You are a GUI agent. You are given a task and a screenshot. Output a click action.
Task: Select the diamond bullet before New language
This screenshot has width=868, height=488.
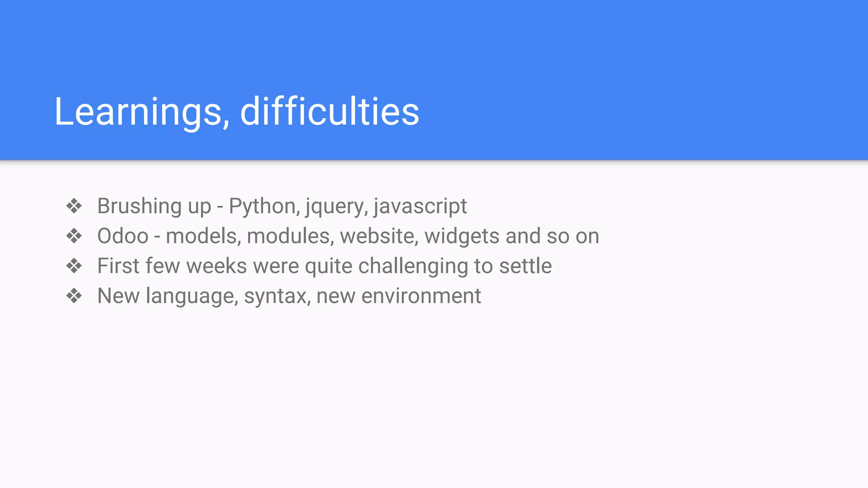coord(74,296)
